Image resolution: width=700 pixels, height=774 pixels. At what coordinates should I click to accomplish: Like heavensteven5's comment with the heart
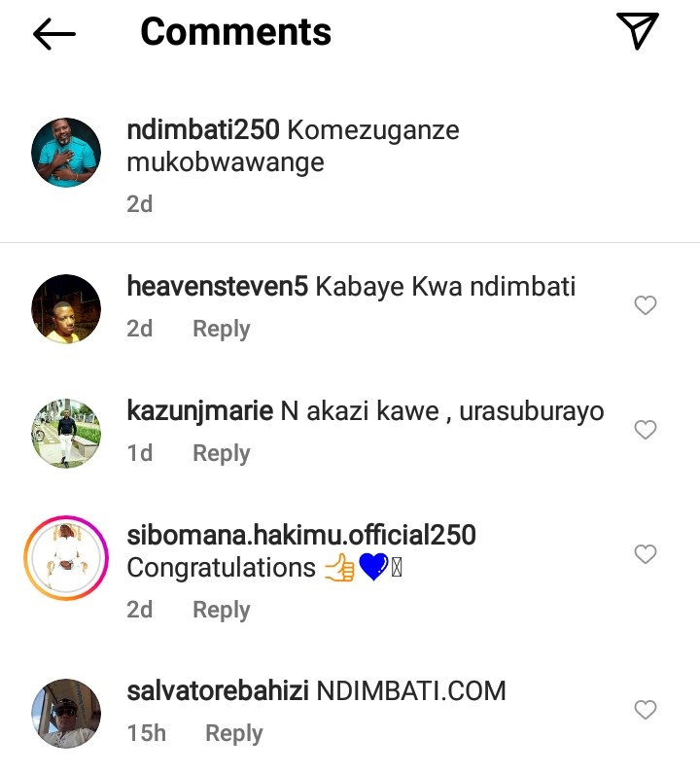pos(646,305)
